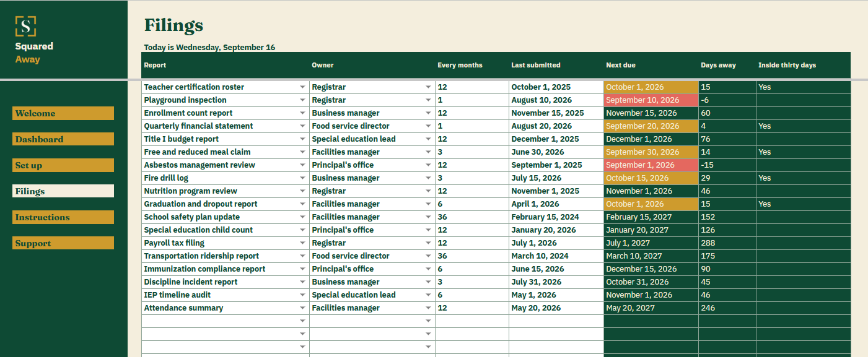Open the Support page

[x=63, y=243]
